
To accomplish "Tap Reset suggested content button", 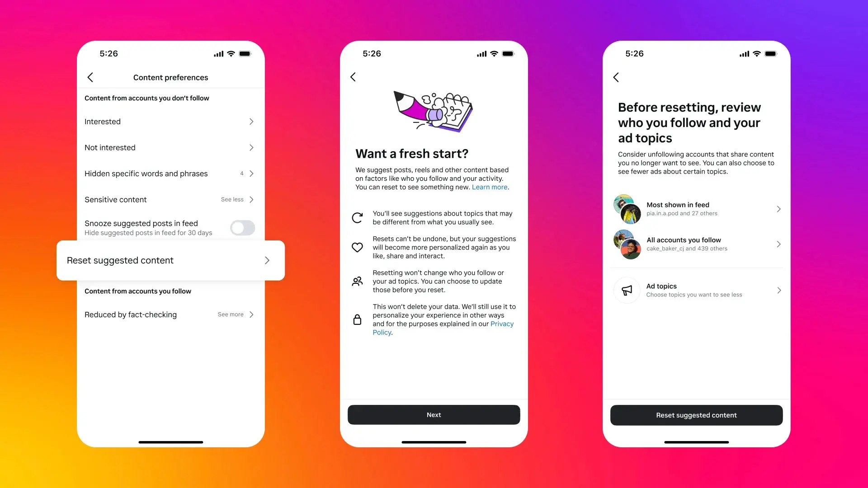I will click(696, 415).
